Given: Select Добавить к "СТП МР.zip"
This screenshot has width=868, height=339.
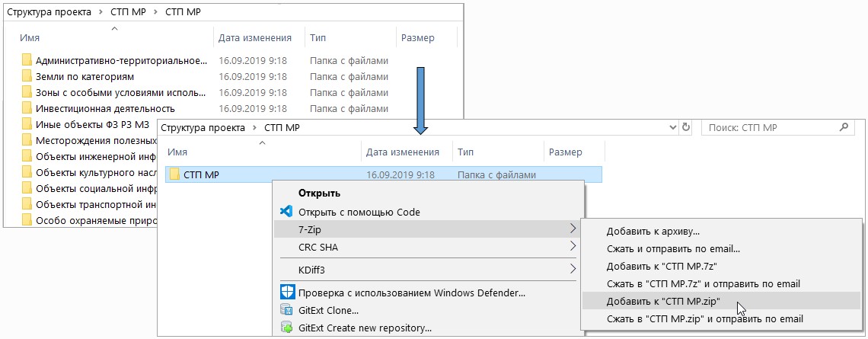Looking at the screenshot, I should click(x=662, y=302).
